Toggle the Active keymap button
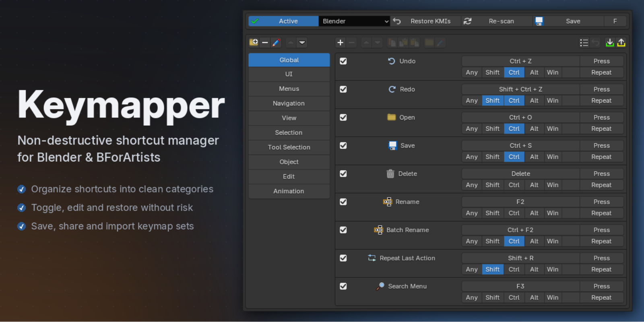 (x=283, y=21)
